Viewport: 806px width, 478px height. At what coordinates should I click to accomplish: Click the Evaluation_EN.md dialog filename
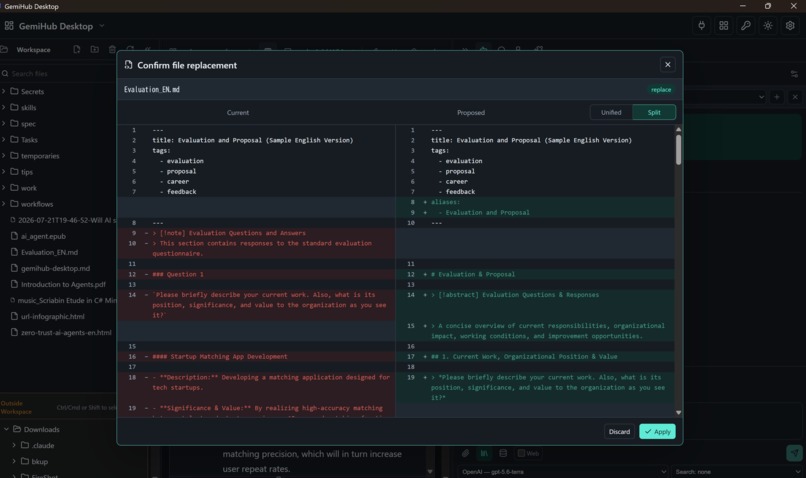[x=152, y=89]
